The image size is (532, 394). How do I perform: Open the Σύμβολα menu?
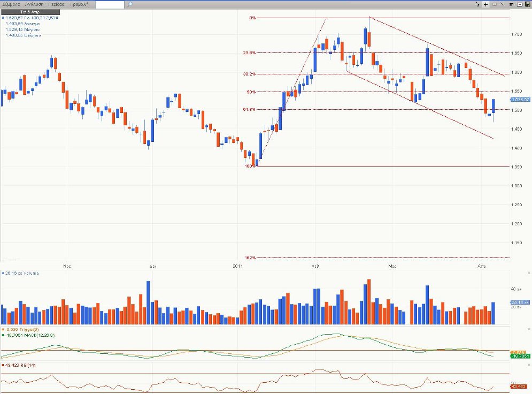tap(11, 4)
